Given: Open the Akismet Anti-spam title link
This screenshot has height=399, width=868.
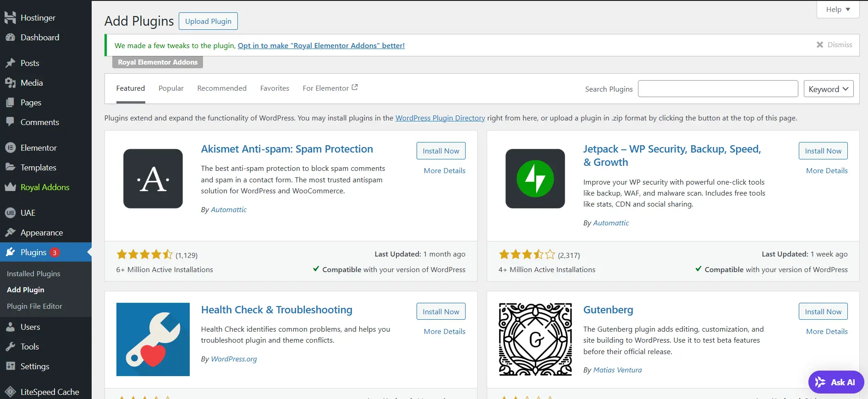Looking at the screenshot, I should click(287, 149).
